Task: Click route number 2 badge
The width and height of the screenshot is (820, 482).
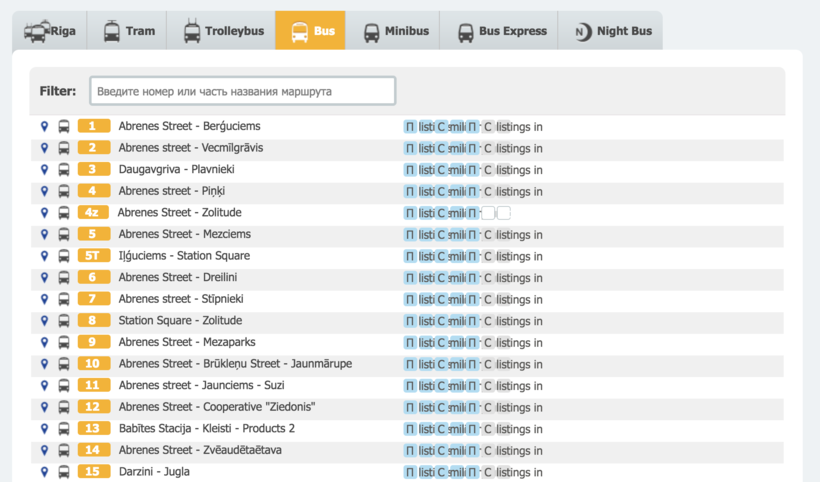Action: [93, 148]
